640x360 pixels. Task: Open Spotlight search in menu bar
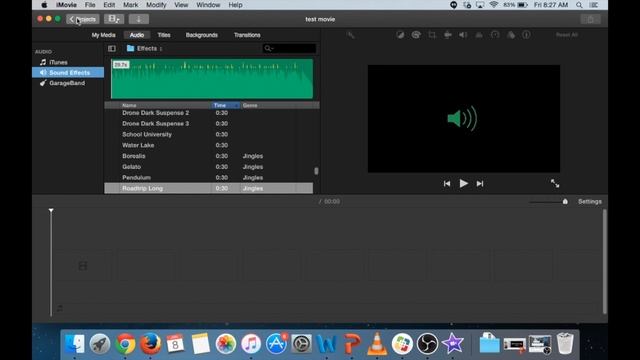[579, 5]
